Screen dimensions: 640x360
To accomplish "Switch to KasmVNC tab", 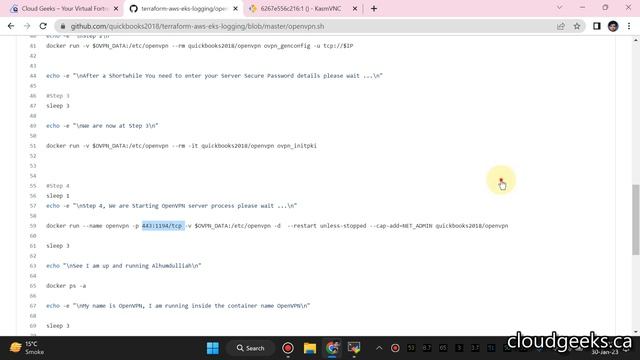I will click(x=302, y=8).
